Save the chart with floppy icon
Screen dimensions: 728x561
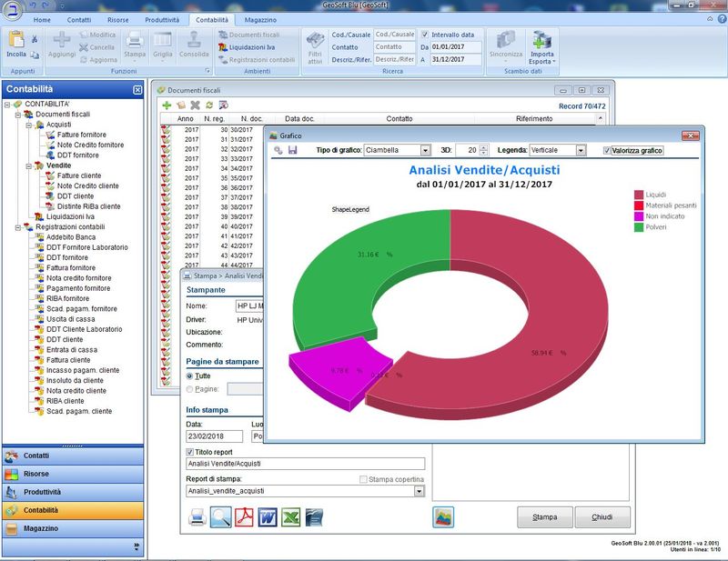293,150
